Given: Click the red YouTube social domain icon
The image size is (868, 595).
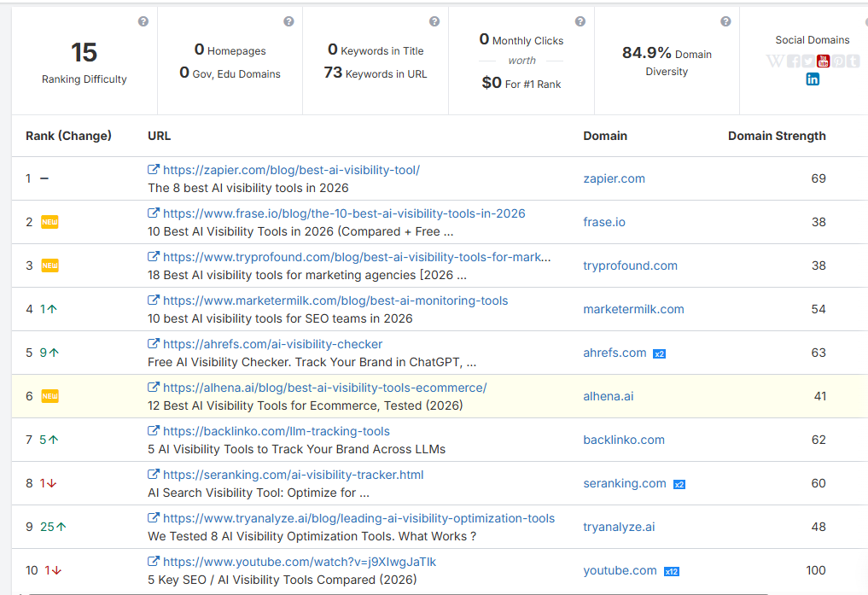Looking at the screenshot, I should tap(823, 61).
